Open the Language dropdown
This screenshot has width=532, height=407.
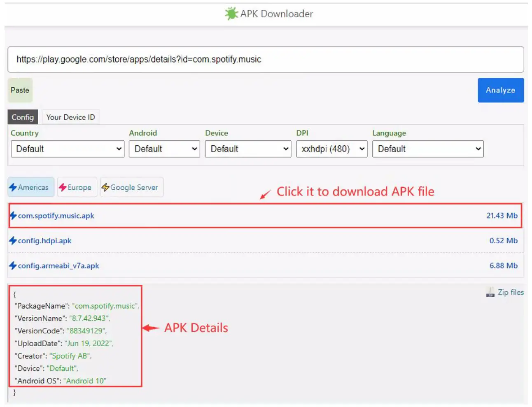click(428, 149)
